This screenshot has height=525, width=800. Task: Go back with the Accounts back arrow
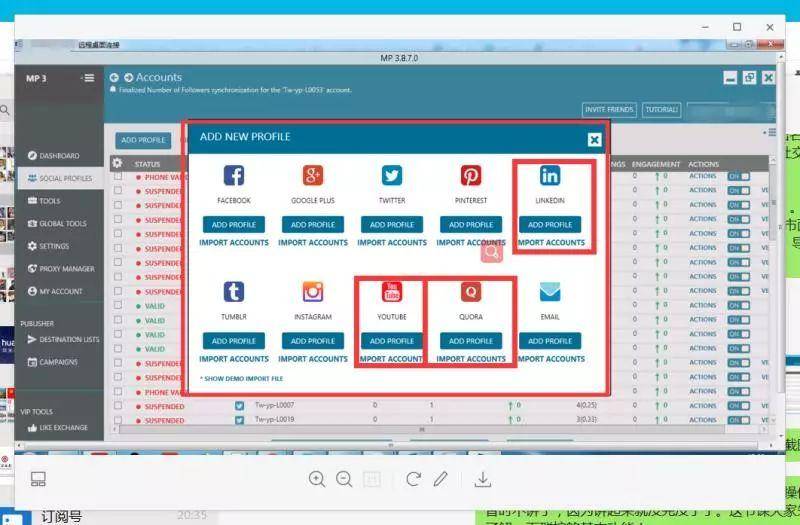114,78
